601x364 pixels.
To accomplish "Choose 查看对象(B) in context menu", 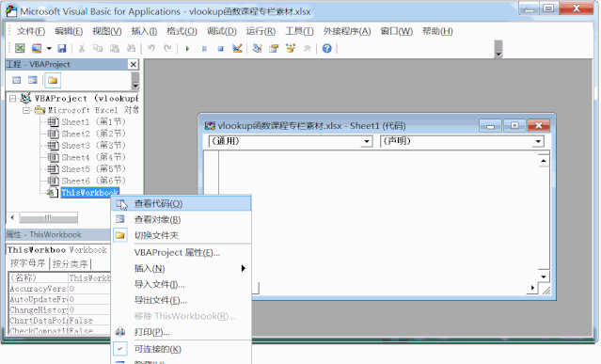I will tap(182, 219).
